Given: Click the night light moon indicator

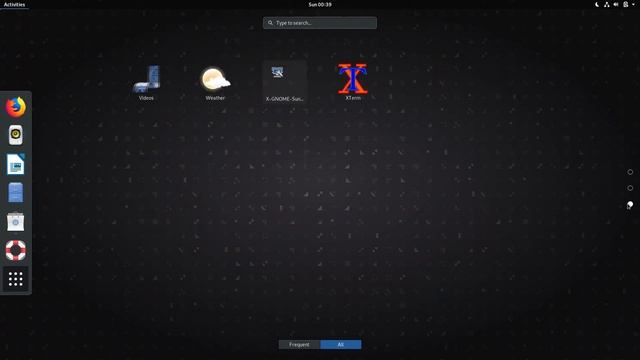Looking at the screenshot, I should click(x=597, y=4).
